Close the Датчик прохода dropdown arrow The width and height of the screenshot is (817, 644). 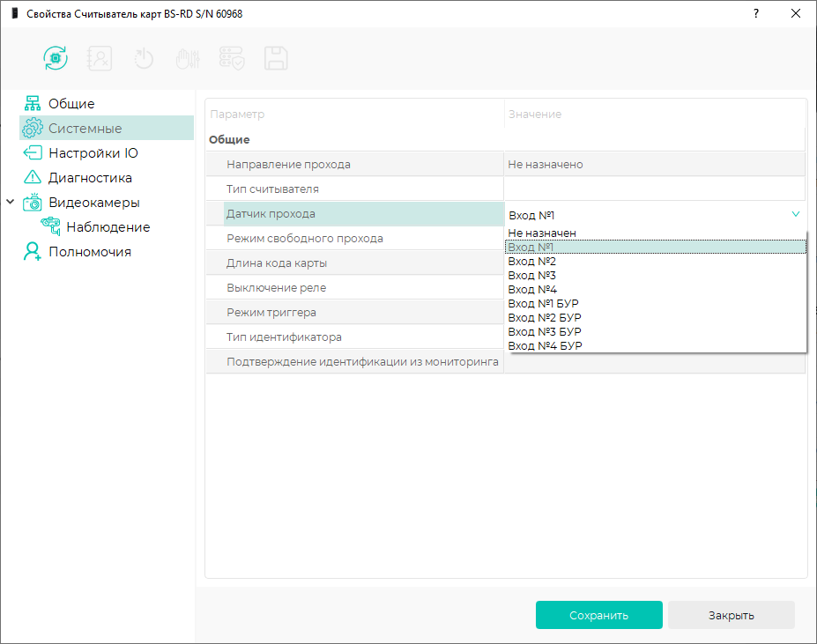pyautogui.click(x=796, y=214)
